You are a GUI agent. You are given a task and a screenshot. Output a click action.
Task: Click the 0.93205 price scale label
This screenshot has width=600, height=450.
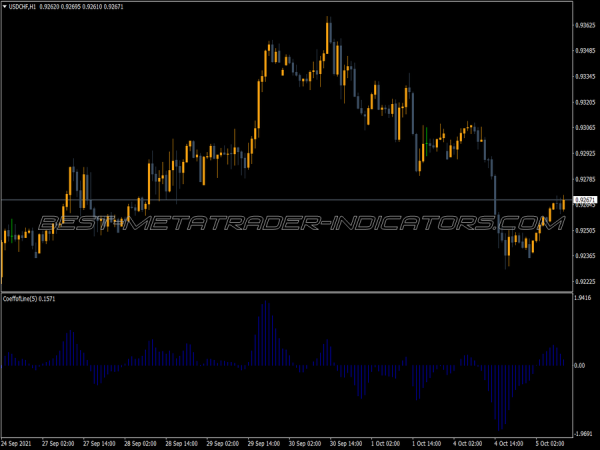click(x=585, y=102)
